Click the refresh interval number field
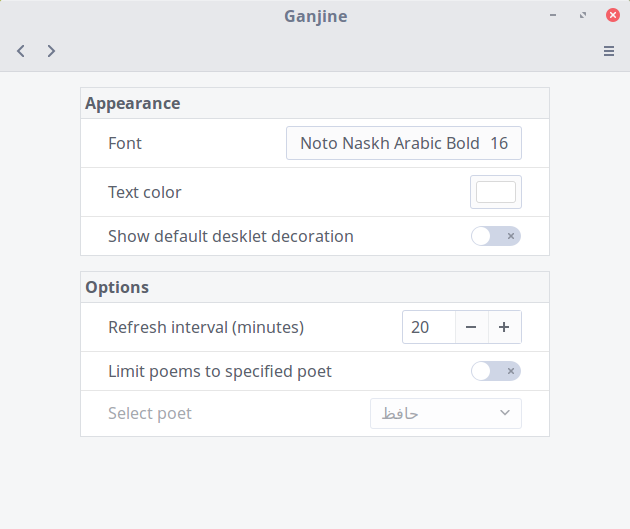Viewport: 630px width, 529px height. (x=428, y=327)
